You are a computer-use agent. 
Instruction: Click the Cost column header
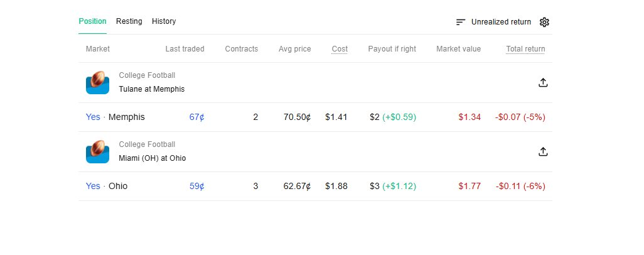point(340,49)
